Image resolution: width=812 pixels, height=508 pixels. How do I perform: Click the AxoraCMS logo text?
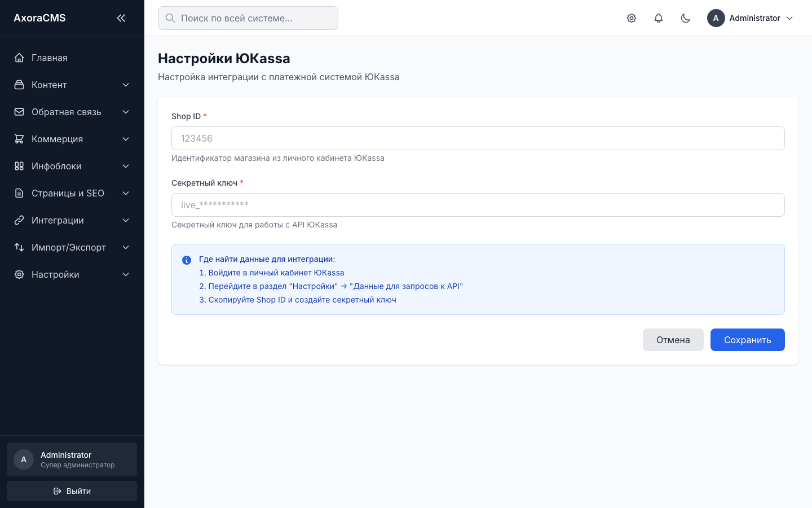click(x=39, y=18)
